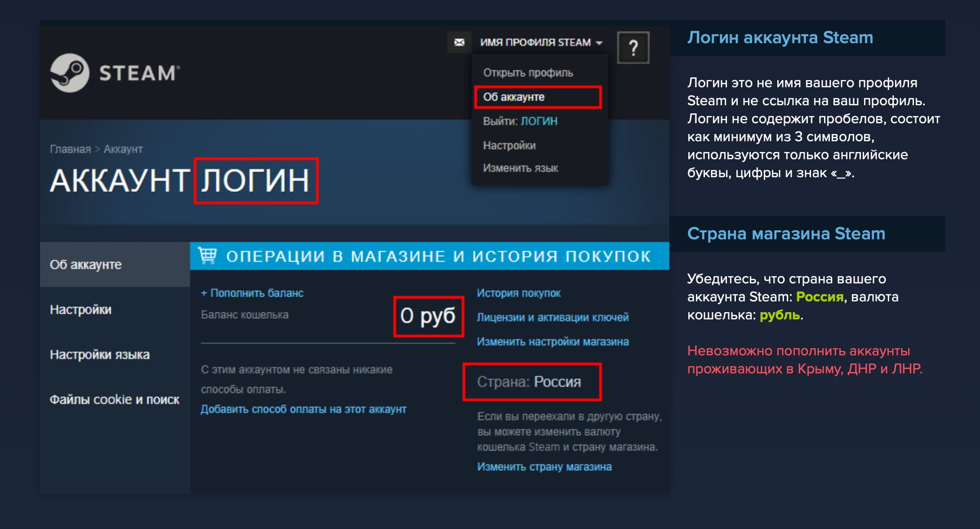Select Выйти: ЛОГИН menu entry

(x=520, y=121)
